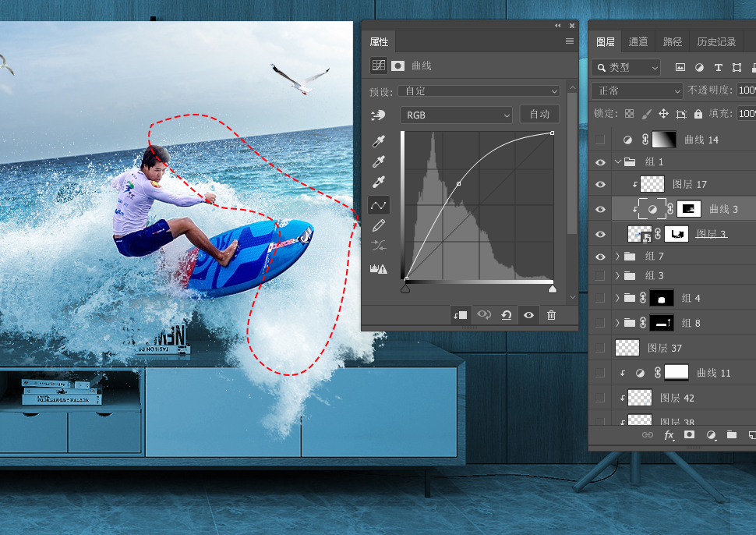Collapse the Properties panel double arrows

(x=558, y=26)
